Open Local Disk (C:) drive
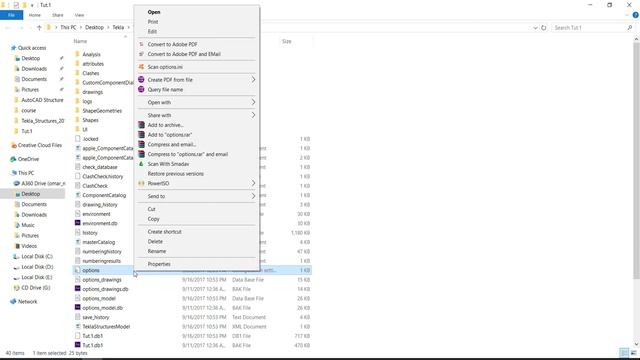The height and width of the screenshot is (360, 640). pyautogui.click(x=37, y=256)
